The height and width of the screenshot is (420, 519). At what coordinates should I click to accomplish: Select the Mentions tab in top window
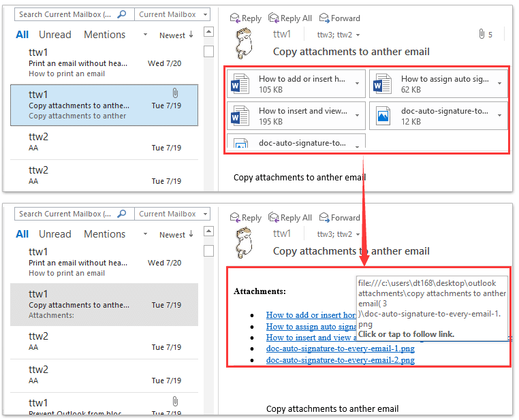(105, 35)
